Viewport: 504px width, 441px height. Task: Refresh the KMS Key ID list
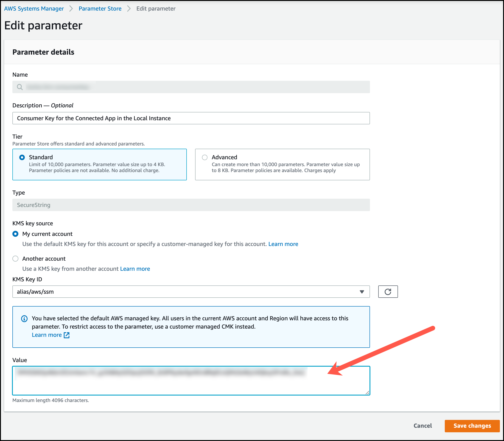388,292
